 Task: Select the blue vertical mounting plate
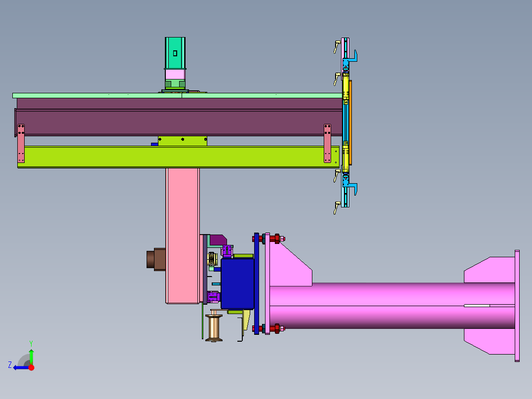click(257, 283)
